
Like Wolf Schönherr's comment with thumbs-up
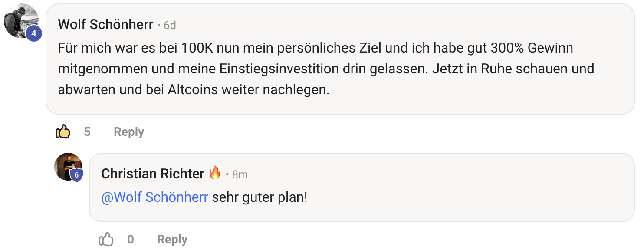(63, 132)
